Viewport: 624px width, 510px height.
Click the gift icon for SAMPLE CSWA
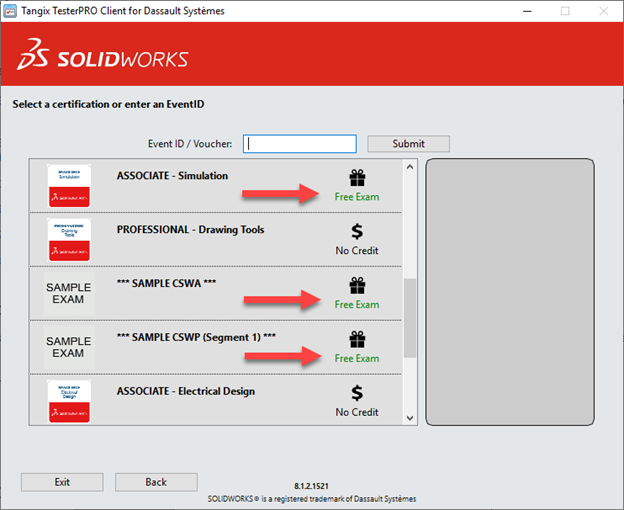tap(357, 286)
